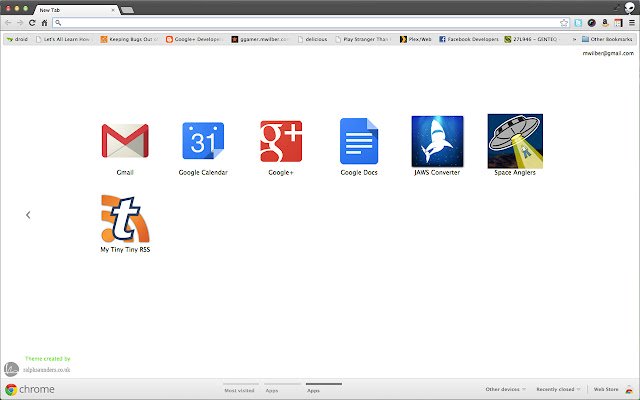Go to previous page with left chevron

pos(28,215)
